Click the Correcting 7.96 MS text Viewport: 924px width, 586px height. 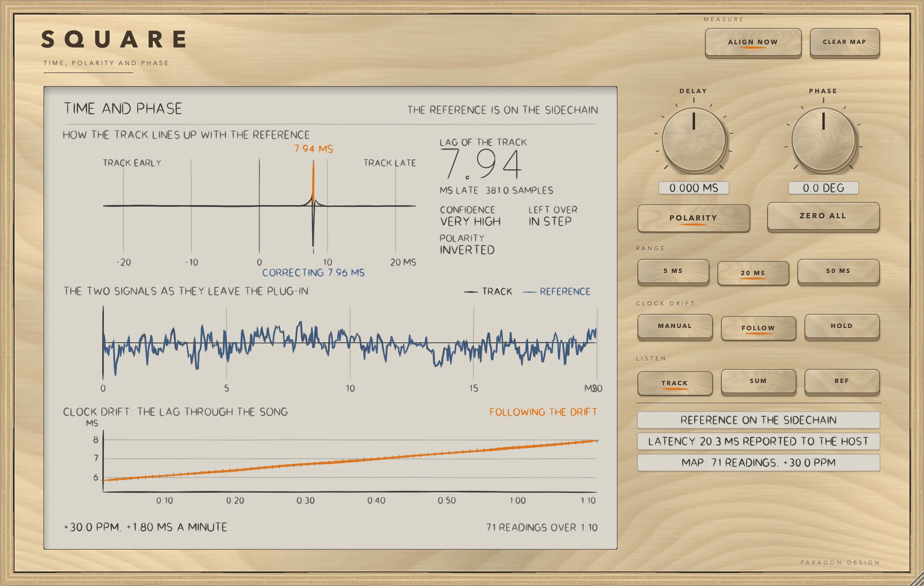pyautogui.click(x=313, y=273)
